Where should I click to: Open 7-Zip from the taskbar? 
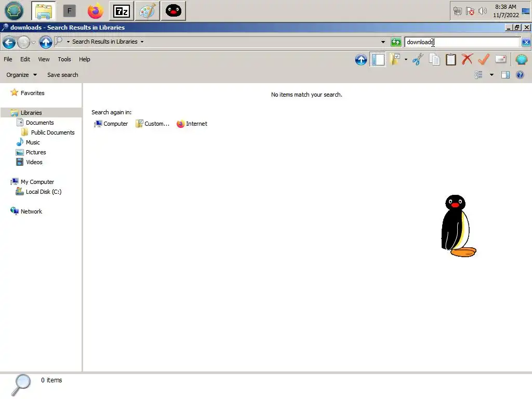(x=121, y=11)
